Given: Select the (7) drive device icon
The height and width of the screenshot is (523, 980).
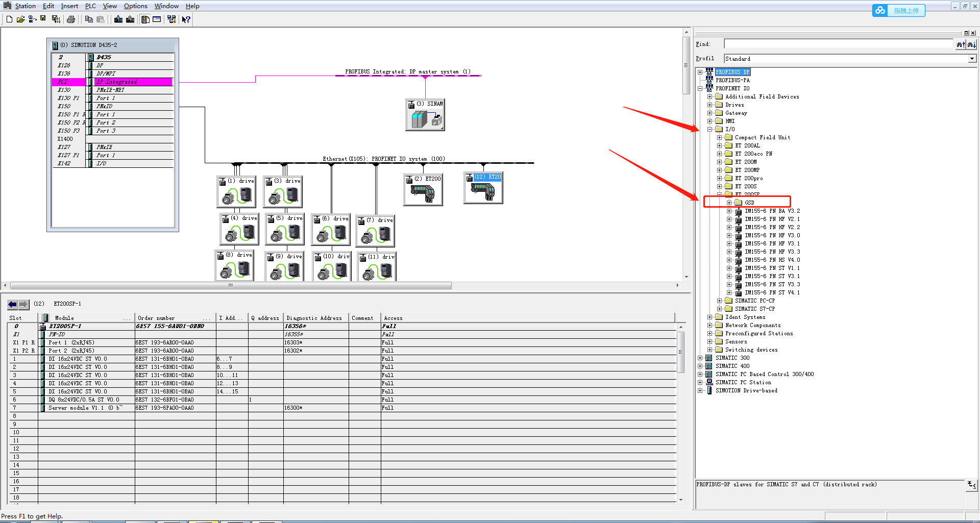Looking at the screenshot, I should (x=375, y=231).
